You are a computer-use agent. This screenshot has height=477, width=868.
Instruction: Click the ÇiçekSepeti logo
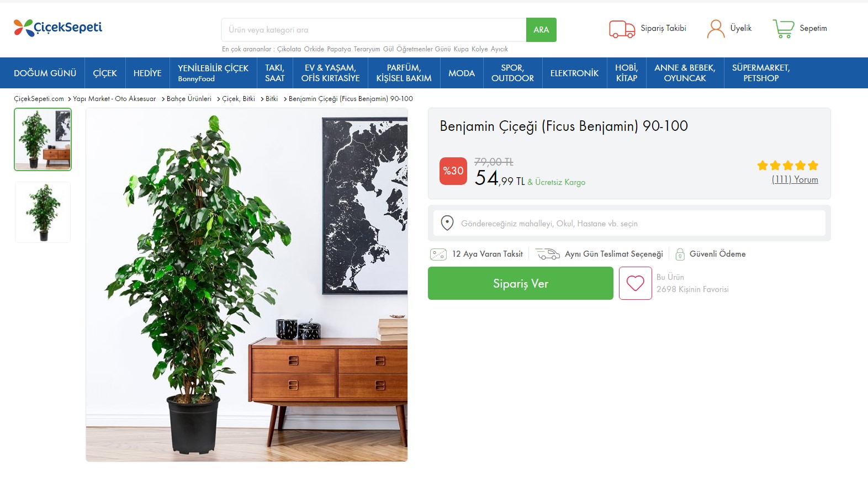point(58,28)
